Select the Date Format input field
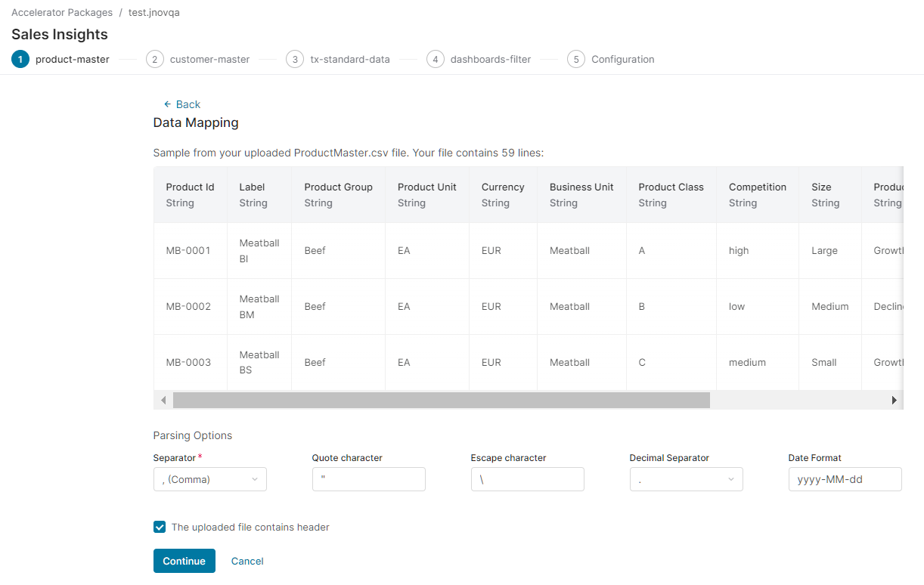 click(845, 479)
